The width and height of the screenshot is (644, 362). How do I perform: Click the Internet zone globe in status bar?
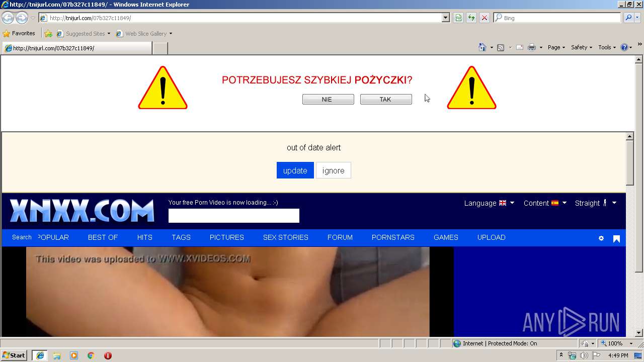coord(457,343)
